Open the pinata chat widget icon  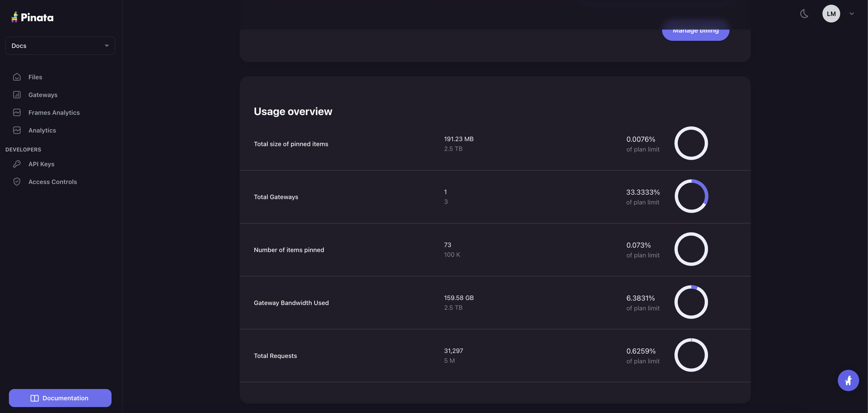click(x=848, y=380)
